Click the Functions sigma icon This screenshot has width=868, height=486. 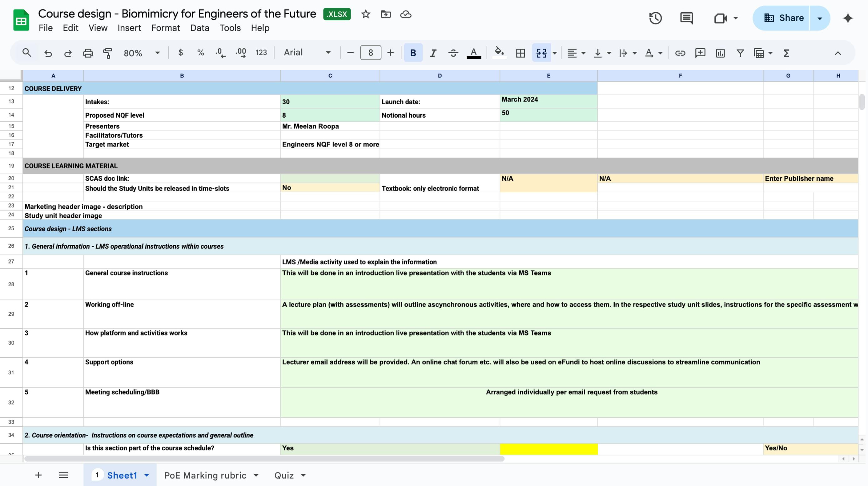(786, 53)
